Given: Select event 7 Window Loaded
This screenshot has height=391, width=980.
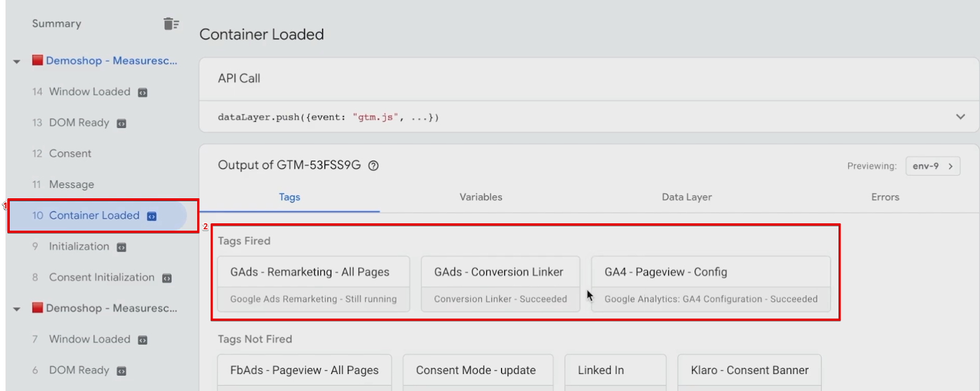Looking at the screenshot, I should point(89,340).
